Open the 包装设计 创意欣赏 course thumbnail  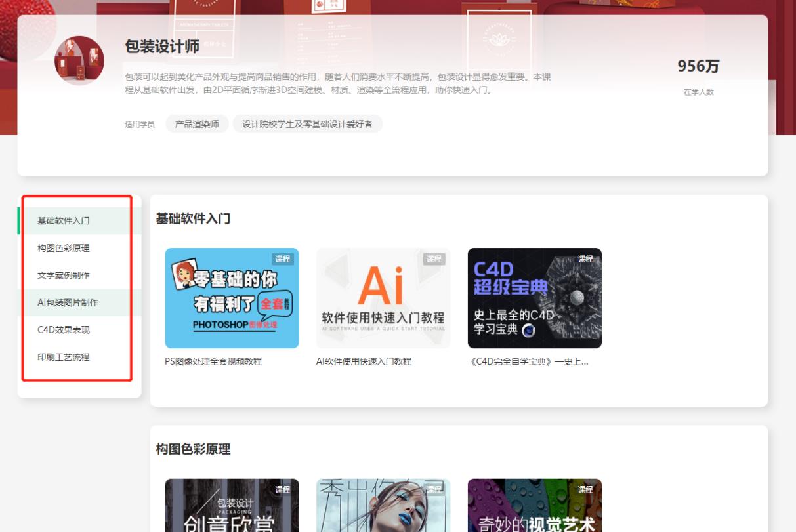pyautogui.click(x=232, y=505)
